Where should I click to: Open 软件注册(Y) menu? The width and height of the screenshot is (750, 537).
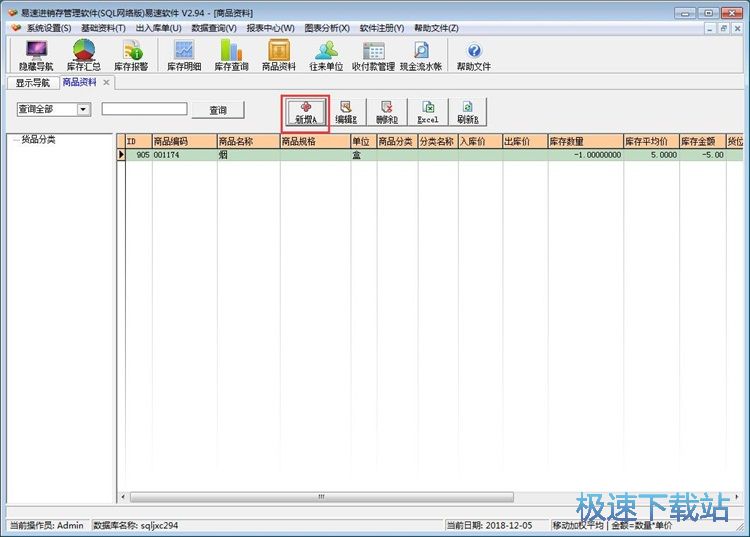coord(382,28)
